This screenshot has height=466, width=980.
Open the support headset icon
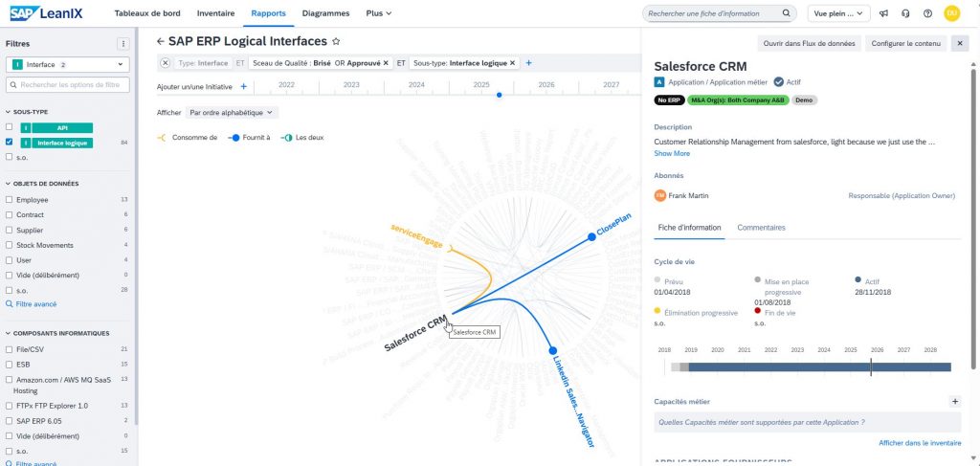[905, 13]
